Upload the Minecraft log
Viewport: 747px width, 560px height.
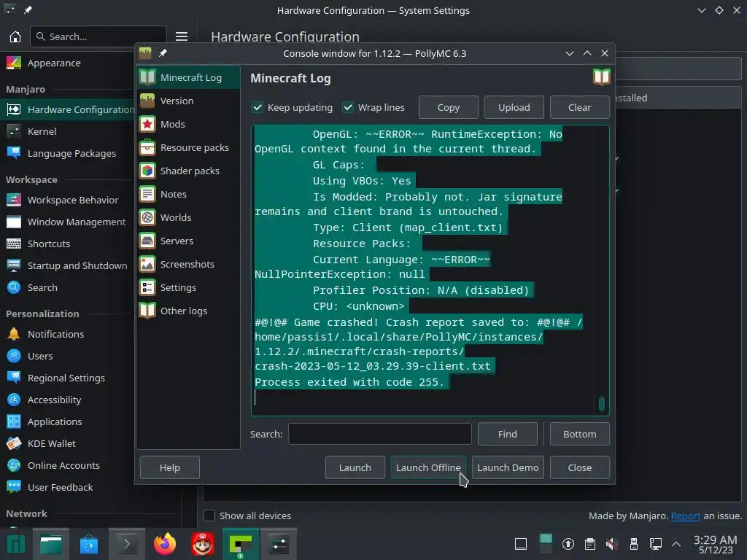point(514,107)
